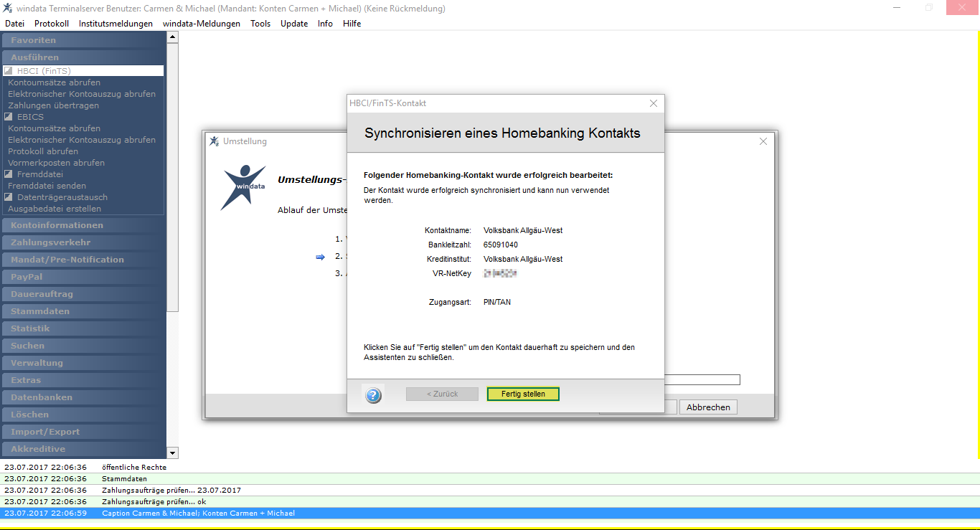The height and width of the screenshot is (530, 980).
Task: Close the HBCI/FinTS-Kontakt dialog
Action: click(x=653, y=103)
